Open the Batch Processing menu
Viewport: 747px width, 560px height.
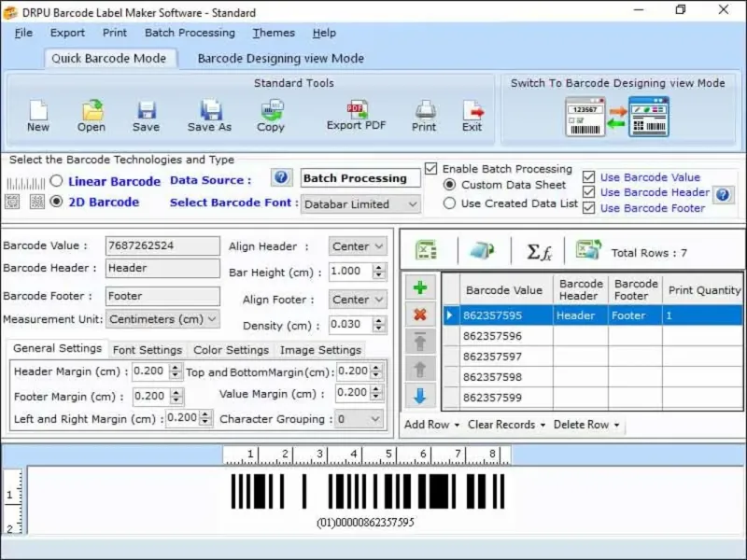[190, 33]
